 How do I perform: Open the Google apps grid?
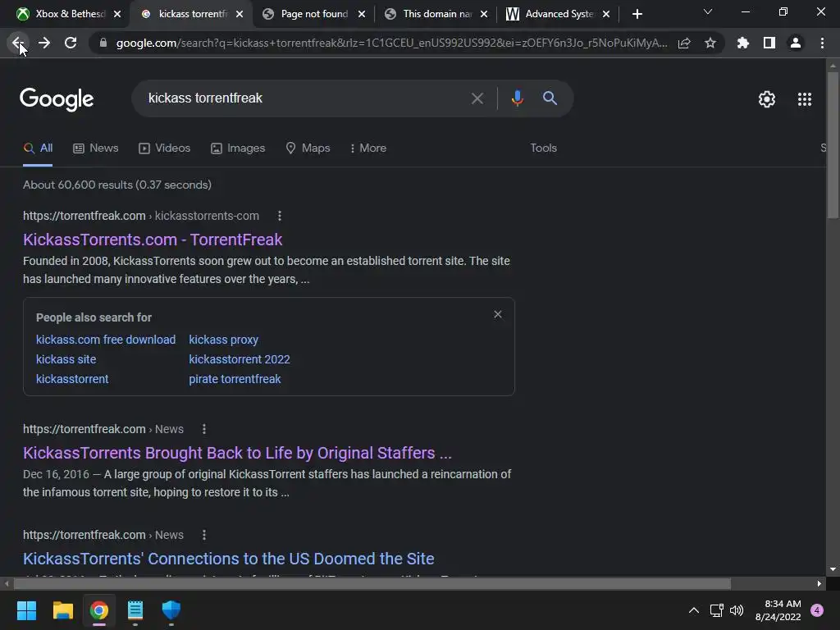805,99
